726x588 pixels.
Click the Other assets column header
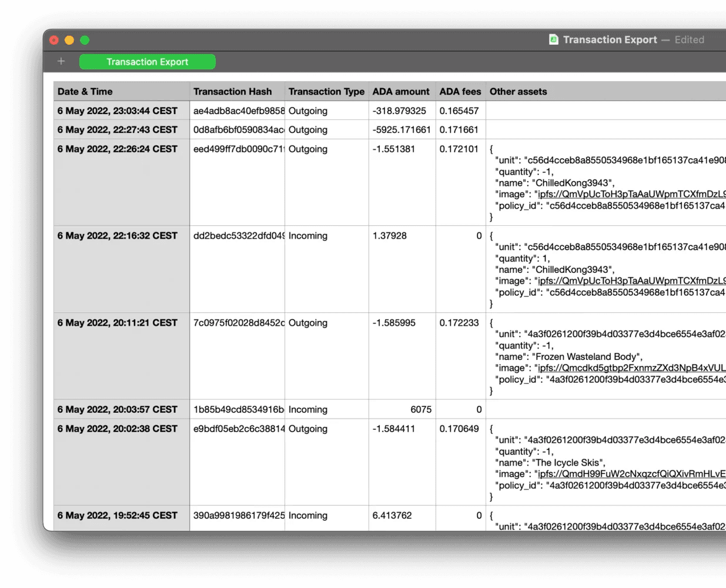pyautogui.click(x=605, y=92)
